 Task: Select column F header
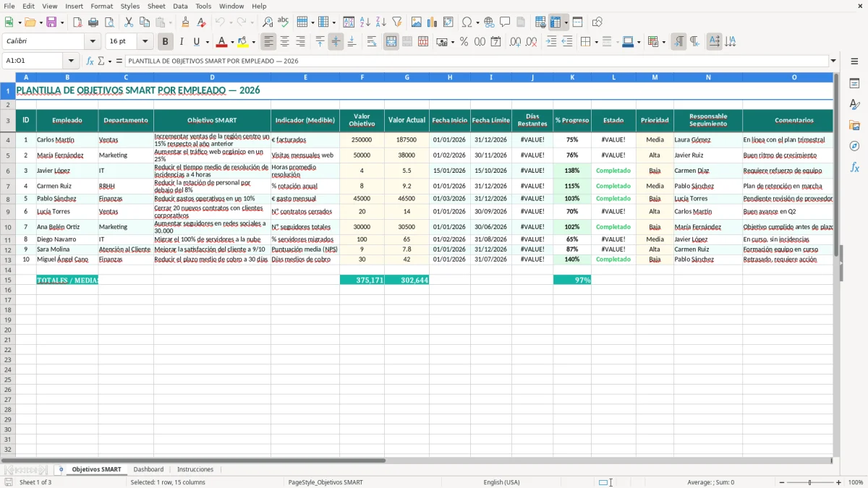pyautogui.click(x=362, y=77)
